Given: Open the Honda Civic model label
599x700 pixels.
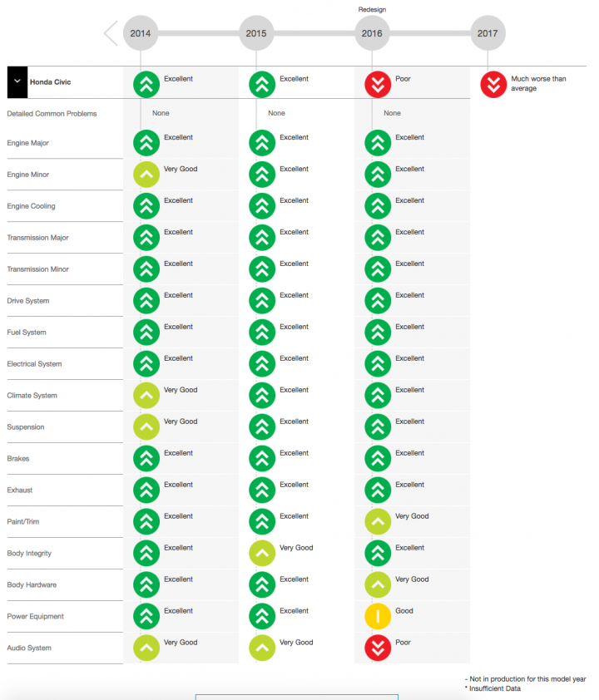Looking at the screenshot, I should coord(51,82).
